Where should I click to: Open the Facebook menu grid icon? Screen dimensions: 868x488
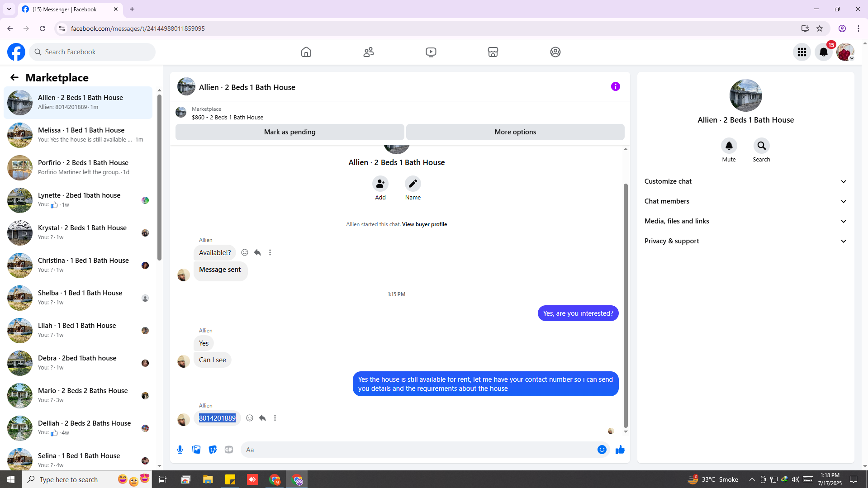click(802, 52)
